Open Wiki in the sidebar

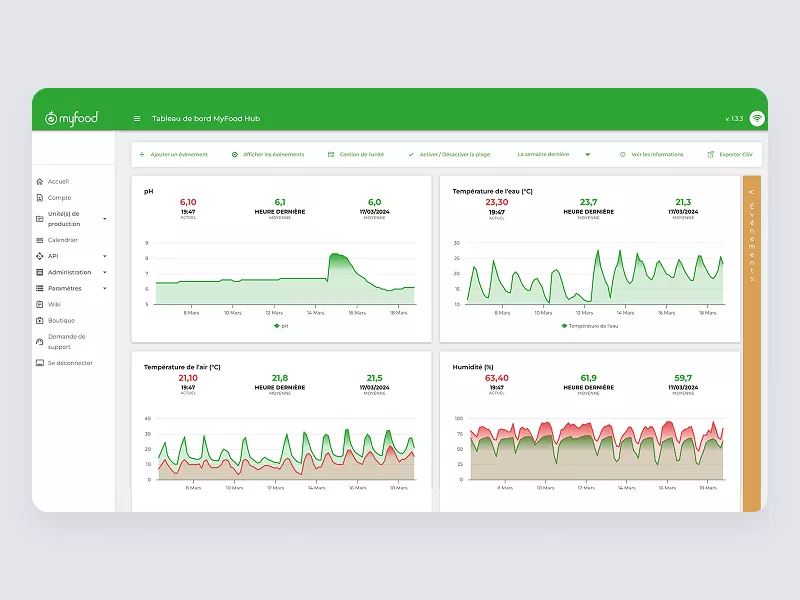[54, 305]
